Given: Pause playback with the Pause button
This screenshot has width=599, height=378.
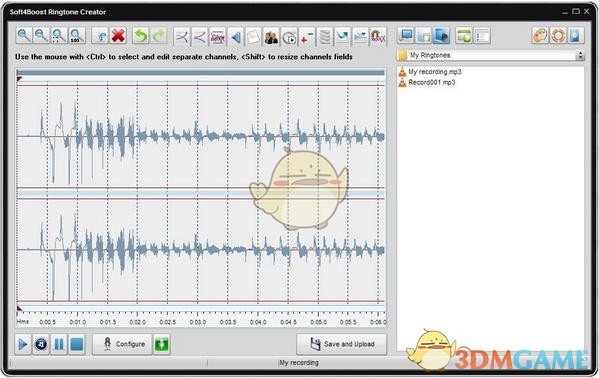Looking at the screenshot, I should (x=59, y=344).
